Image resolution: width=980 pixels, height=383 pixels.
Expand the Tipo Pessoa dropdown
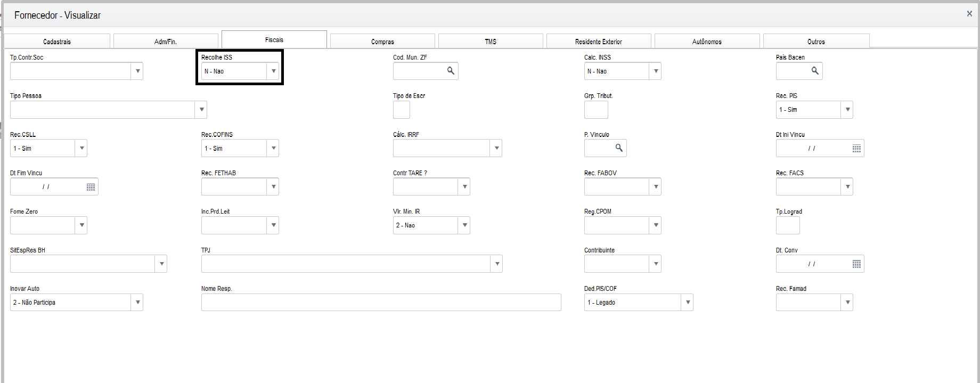pos(201,110)
